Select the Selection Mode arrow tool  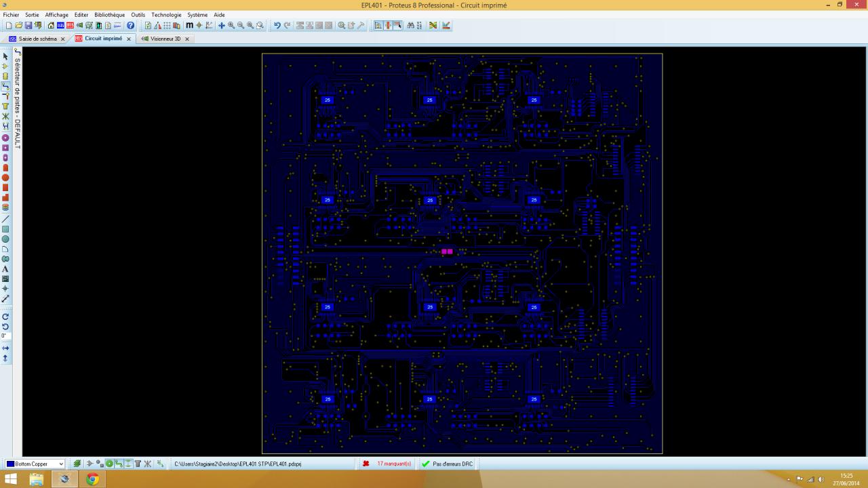[5, 56]
